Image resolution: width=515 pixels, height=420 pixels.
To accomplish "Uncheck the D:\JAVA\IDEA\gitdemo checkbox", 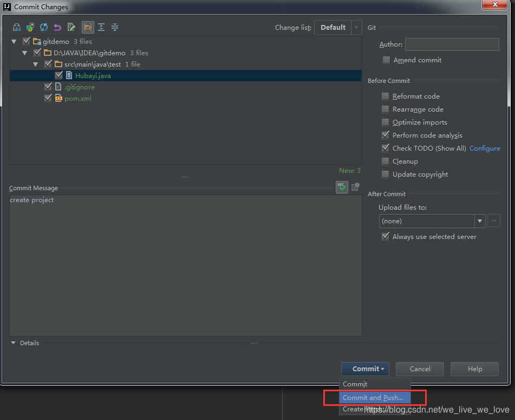I will (37, 53).
